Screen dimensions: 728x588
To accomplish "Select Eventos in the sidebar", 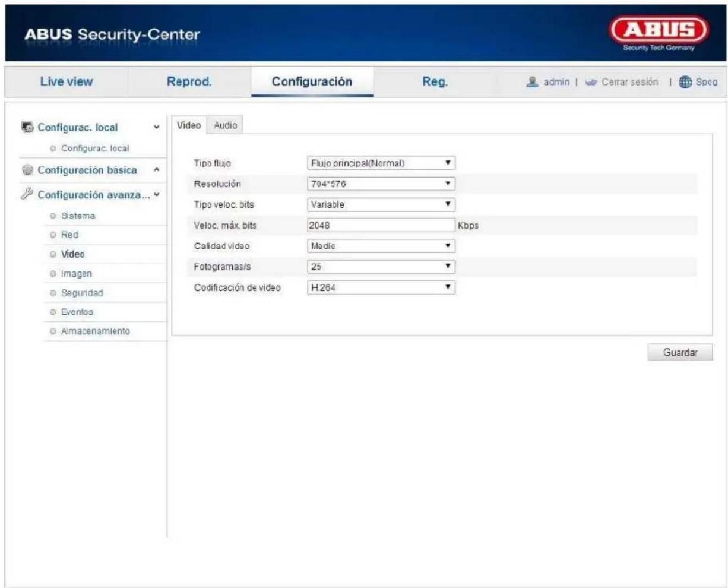I will pyautogui.click(x=77, y=312).
